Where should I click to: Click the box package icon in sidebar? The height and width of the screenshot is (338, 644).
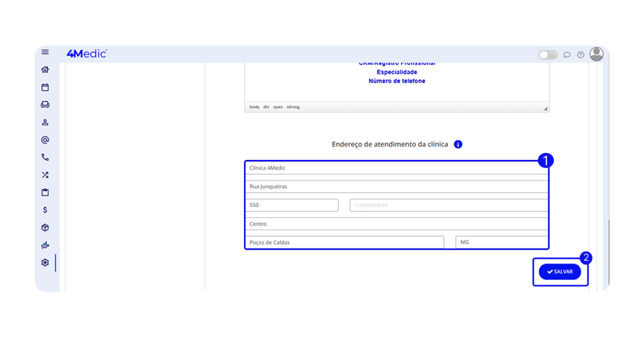[x=45, y=228]
